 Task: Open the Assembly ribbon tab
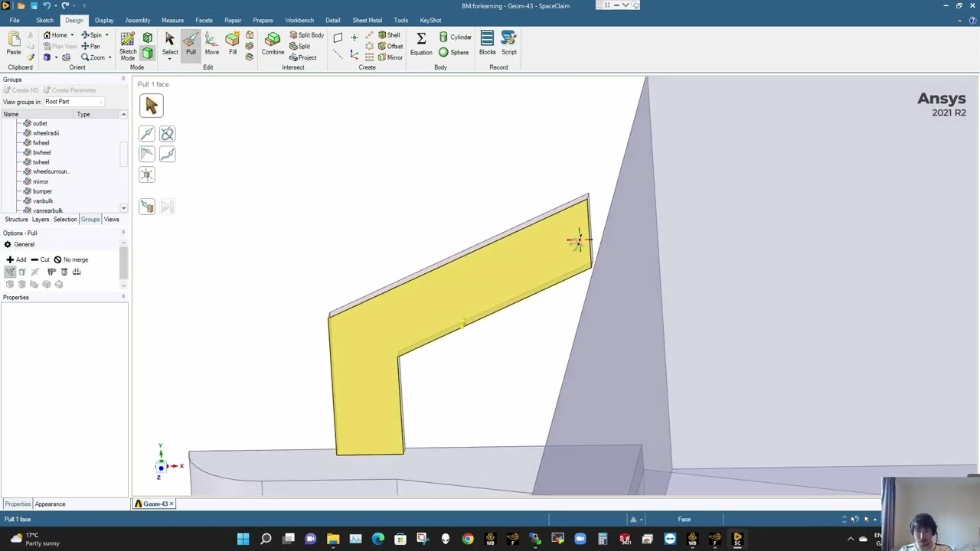pyautogui.click(x=138, y=20)
